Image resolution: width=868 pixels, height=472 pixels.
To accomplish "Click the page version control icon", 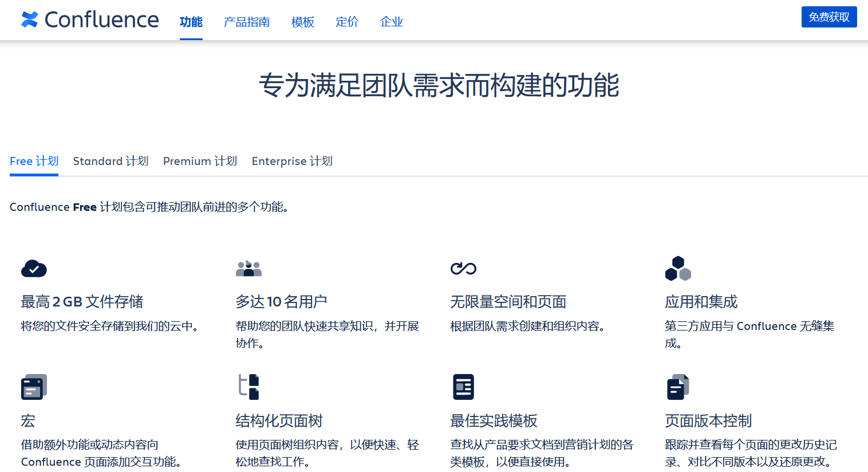I will [x=678, y=387].
